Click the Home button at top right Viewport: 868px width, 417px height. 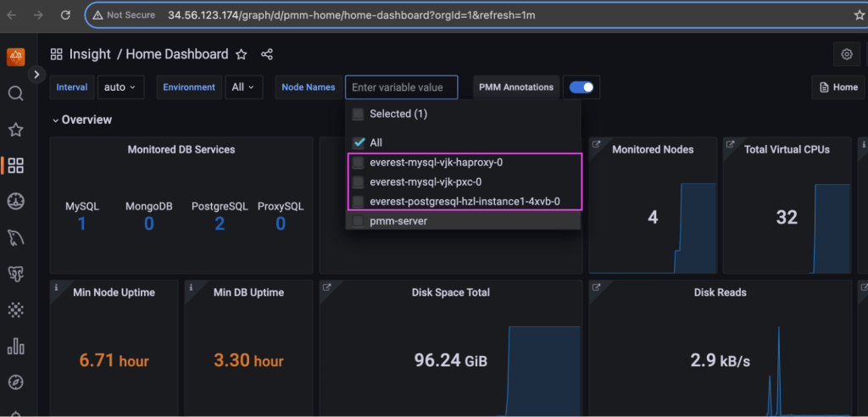pyautogui.click(x=838, y=87)
